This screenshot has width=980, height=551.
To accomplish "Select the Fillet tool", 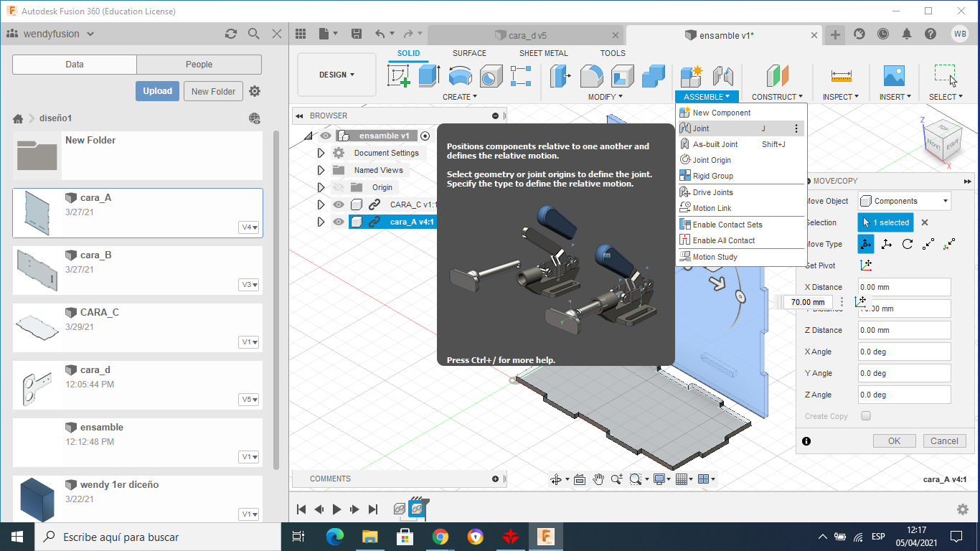I will [x=591, y=76].
